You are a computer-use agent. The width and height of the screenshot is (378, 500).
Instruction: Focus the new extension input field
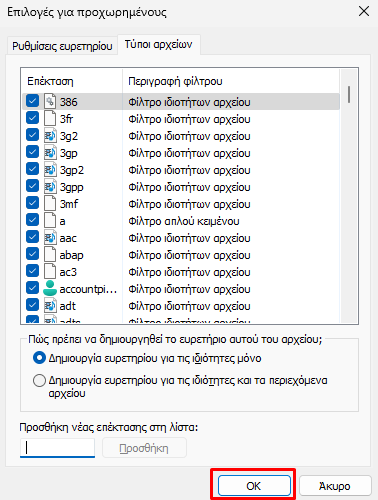[x=57, y=448]
